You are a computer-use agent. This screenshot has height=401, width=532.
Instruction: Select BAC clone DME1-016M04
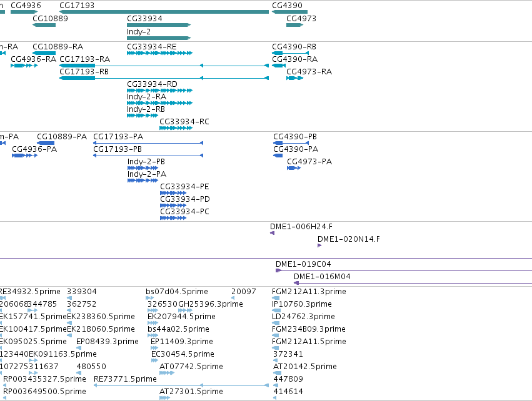323,277
